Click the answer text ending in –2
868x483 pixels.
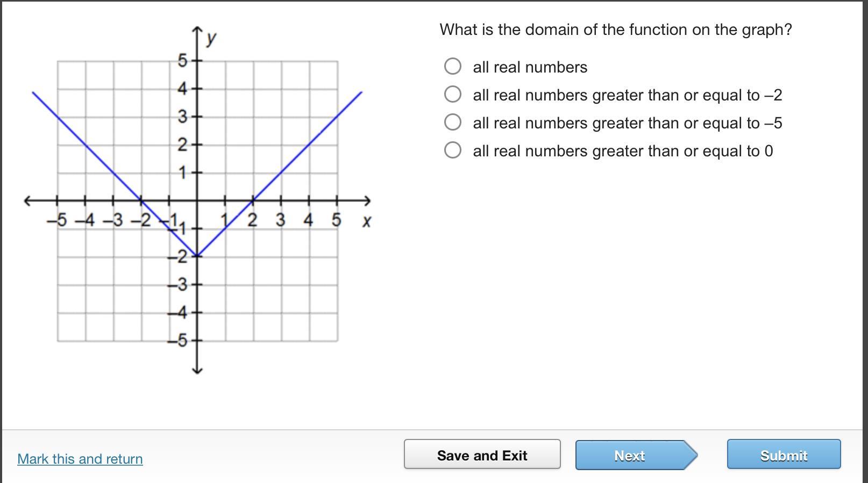pos(627,95)
